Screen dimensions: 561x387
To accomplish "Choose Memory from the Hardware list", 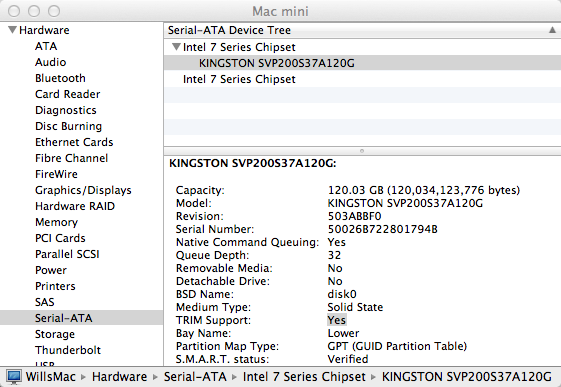I will point(56,222).
